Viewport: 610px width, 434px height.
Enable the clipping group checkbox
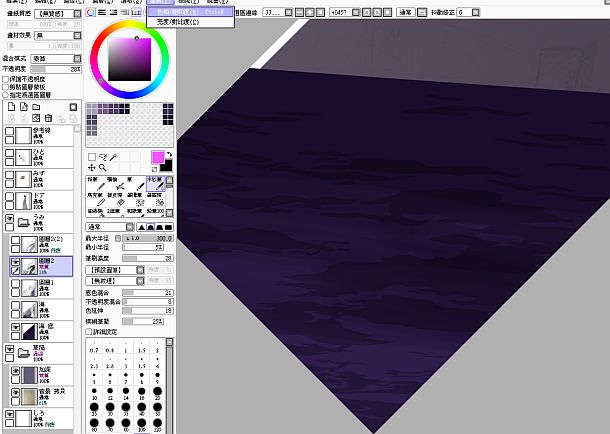6,87
